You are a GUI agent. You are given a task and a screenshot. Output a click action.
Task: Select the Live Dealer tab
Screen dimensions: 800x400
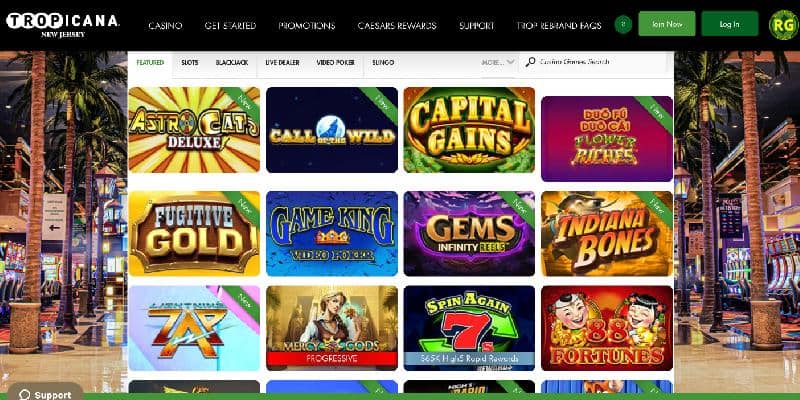(282, 62)
